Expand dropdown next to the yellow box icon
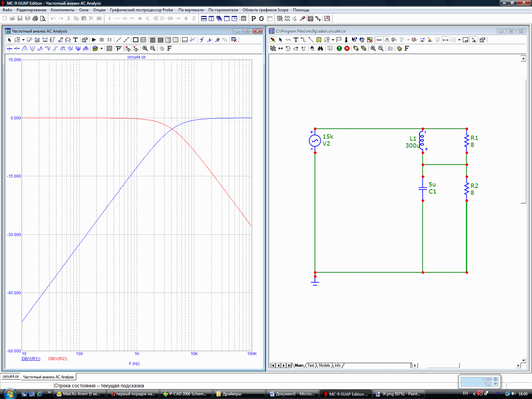The height and width of the screenshot is (399, 532). pyautogui.click(x=101, y=49)
